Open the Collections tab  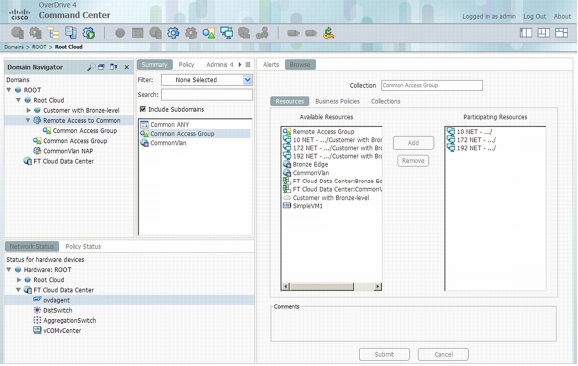(x=386, y=101)
